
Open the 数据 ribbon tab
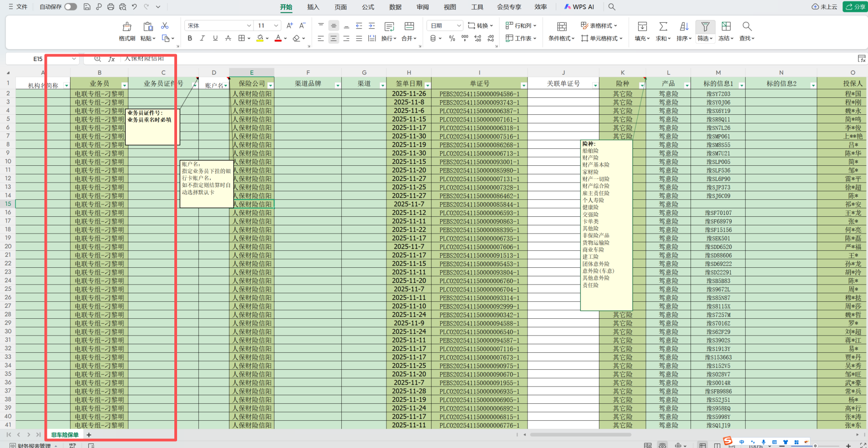[395, 7]
